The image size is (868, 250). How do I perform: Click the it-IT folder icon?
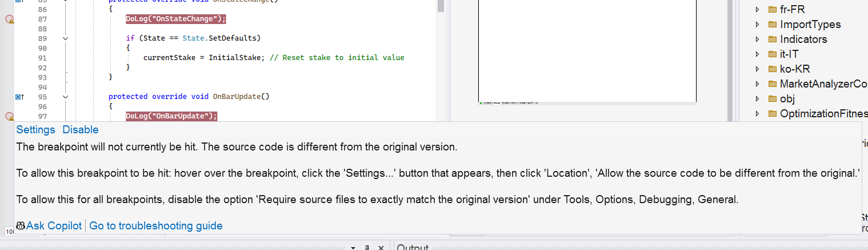coord(773,54)
